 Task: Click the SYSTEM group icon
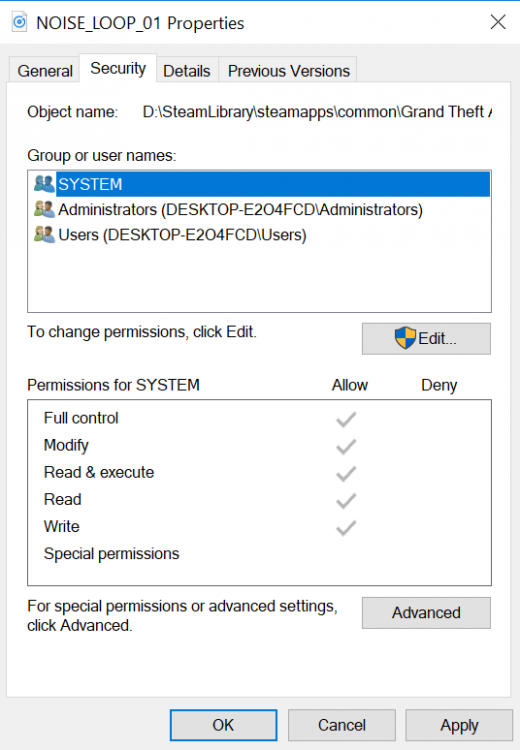pyautogui.click(x=44, y=184)
